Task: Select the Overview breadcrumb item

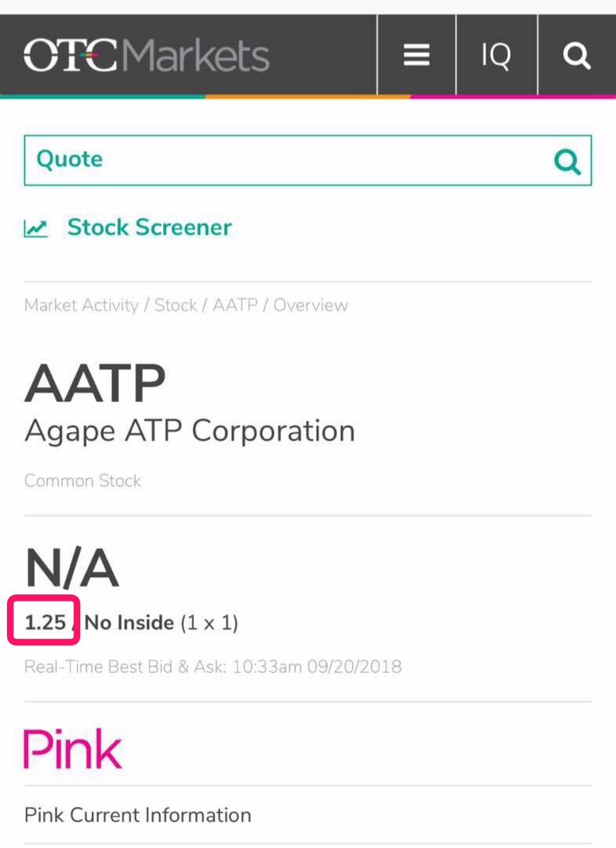Action: [310, 305]
